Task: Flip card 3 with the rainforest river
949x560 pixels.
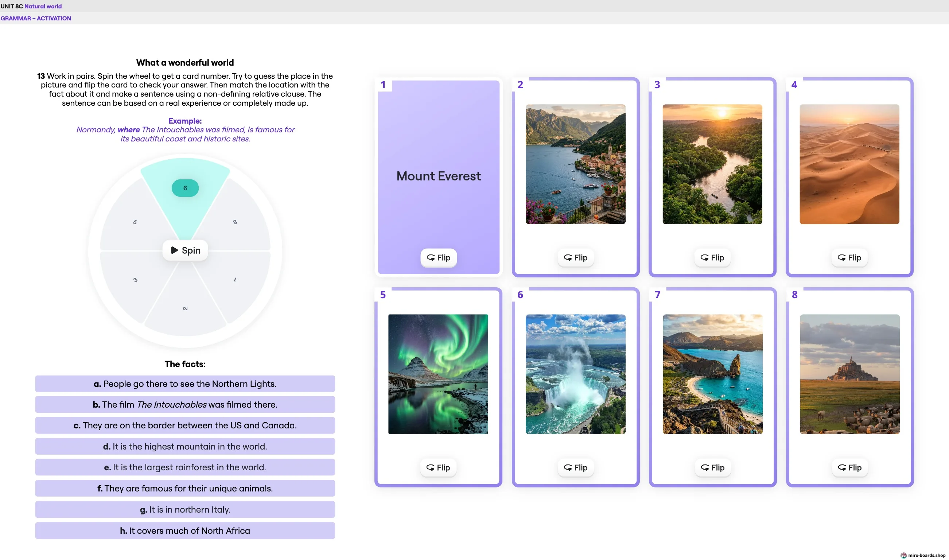Action: (x=712, y=258)
